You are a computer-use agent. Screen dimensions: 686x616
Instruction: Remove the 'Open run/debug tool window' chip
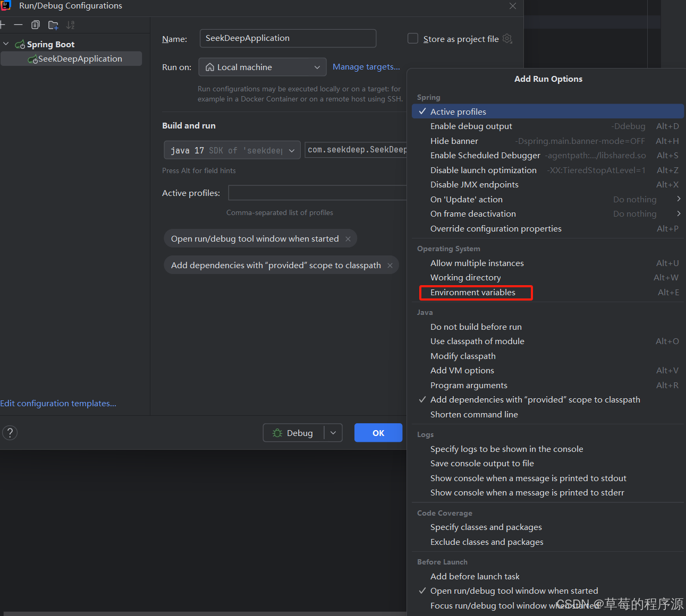pos(348,239)
